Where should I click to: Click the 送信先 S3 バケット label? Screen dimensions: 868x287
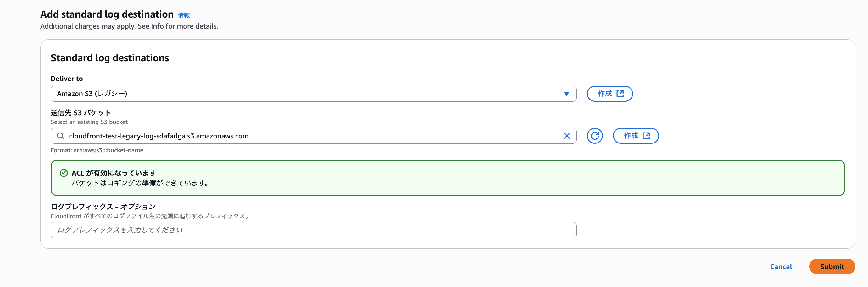[81, 112]
